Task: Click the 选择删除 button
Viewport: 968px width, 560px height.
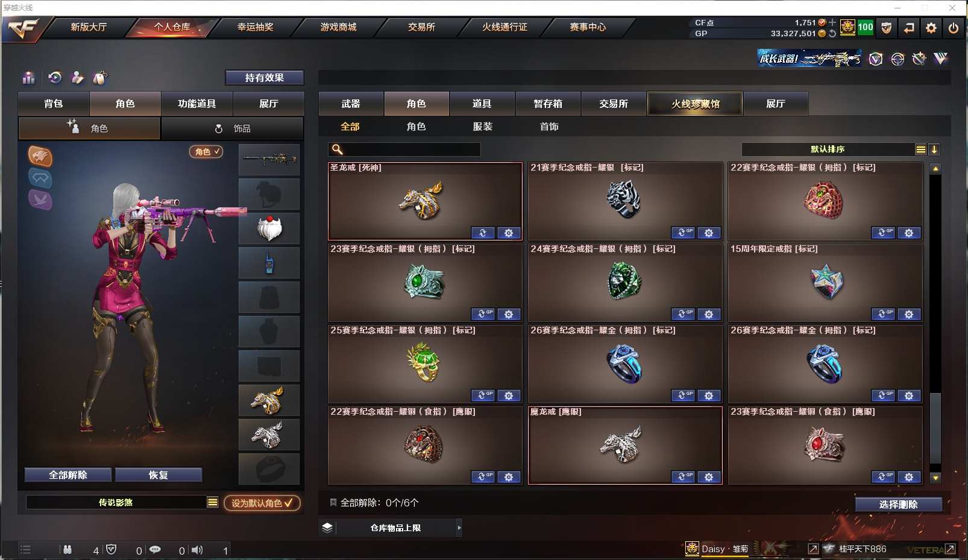Action: [898, 505]
